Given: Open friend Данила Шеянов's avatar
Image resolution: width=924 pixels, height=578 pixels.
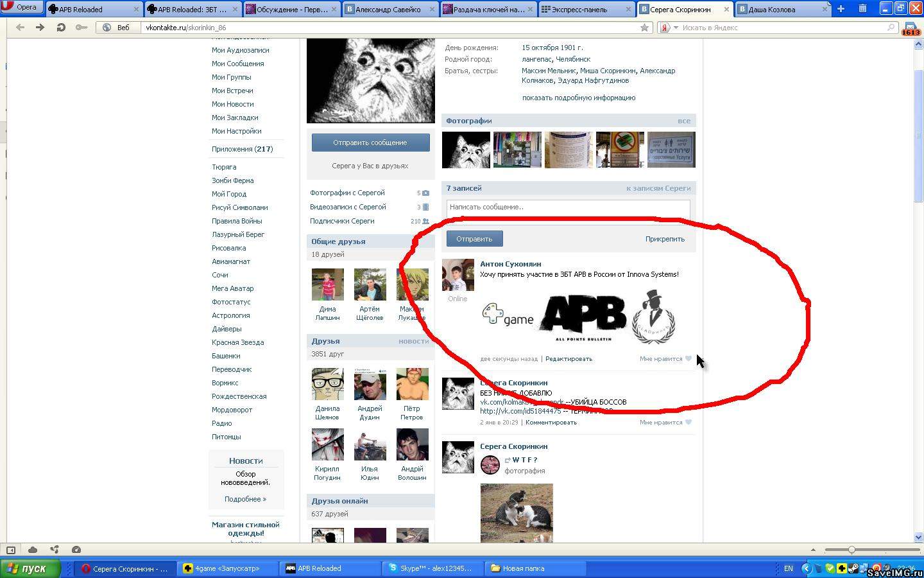Looking at the screenshot, I should pos(327,384).
